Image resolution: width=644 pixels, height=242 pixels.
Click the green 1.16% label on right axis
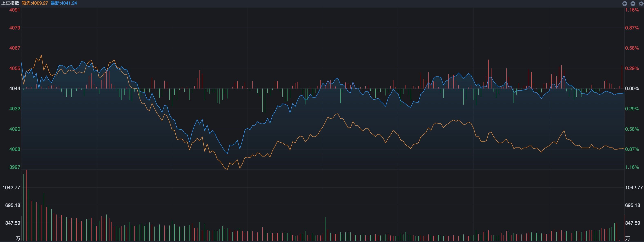click(x=632, y=167)
